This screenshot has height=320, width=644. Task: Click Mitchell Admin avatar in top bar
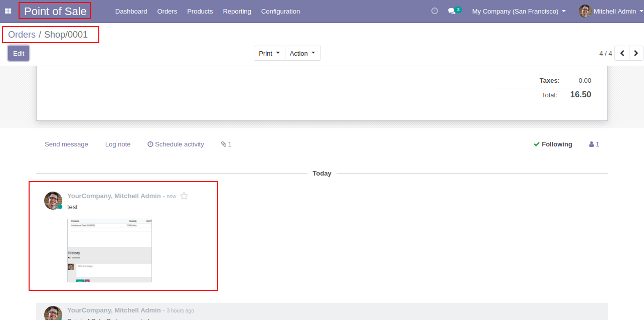pos(585,11)
